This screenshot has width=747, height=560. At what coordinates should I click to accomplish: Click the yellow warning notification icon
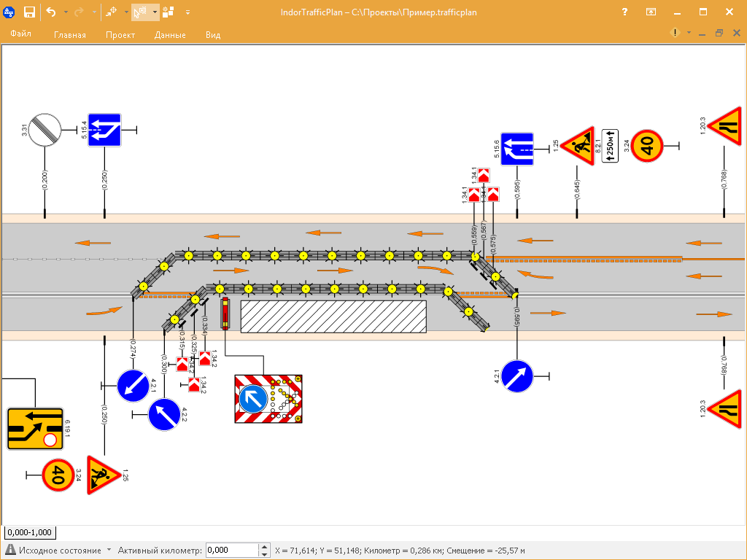(676, 33)
